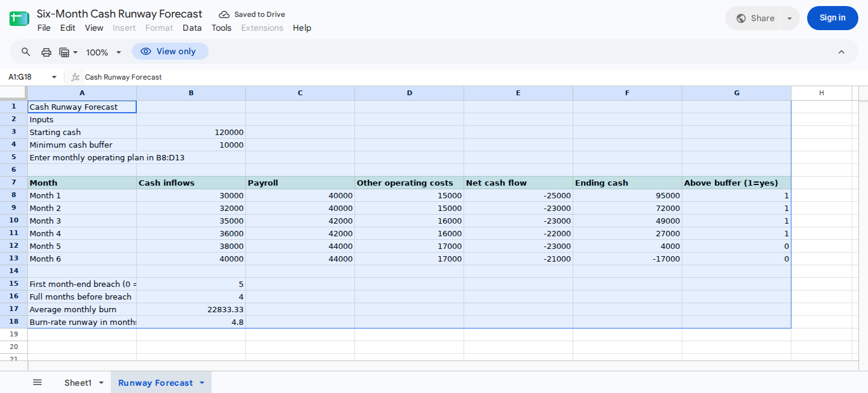Image resolution: width=868 pixels, height=393 pixels.
Task: Search the menus magnifier icon
Action: [x=26, y=52]
